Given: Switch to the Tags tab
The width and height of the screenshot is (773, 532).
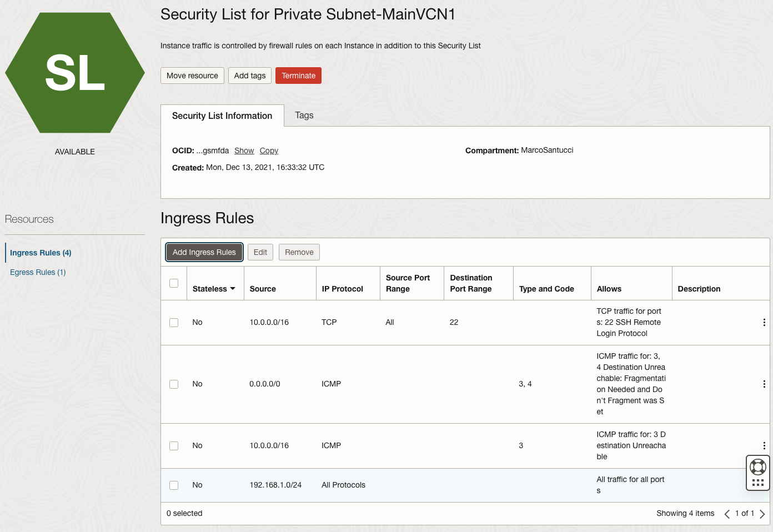Looking at the screenshot, I should click(x=304, y=115).
